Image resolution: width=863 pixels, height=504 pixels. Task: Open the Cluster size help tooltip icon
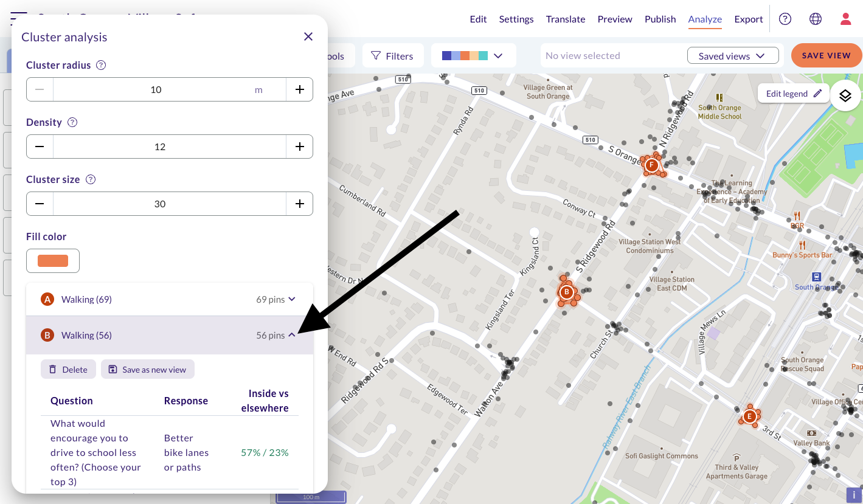pyautogui.click(x=91, y=179)
